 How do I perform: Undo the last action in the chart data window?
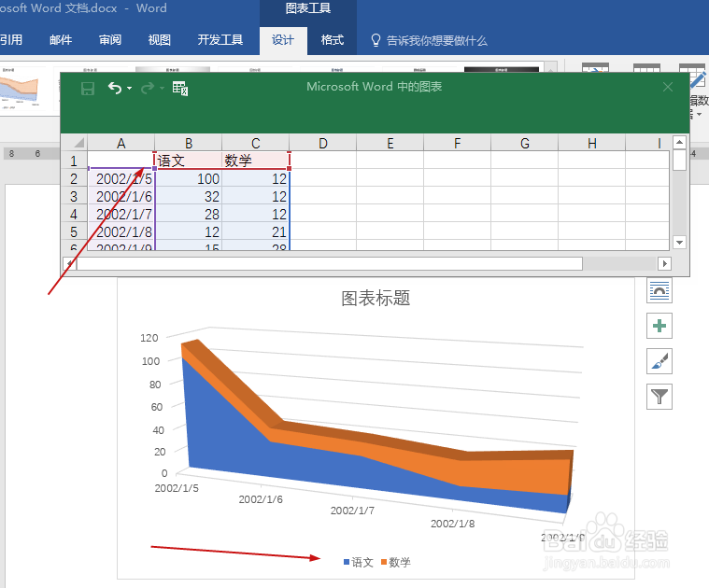click(114, 88)
